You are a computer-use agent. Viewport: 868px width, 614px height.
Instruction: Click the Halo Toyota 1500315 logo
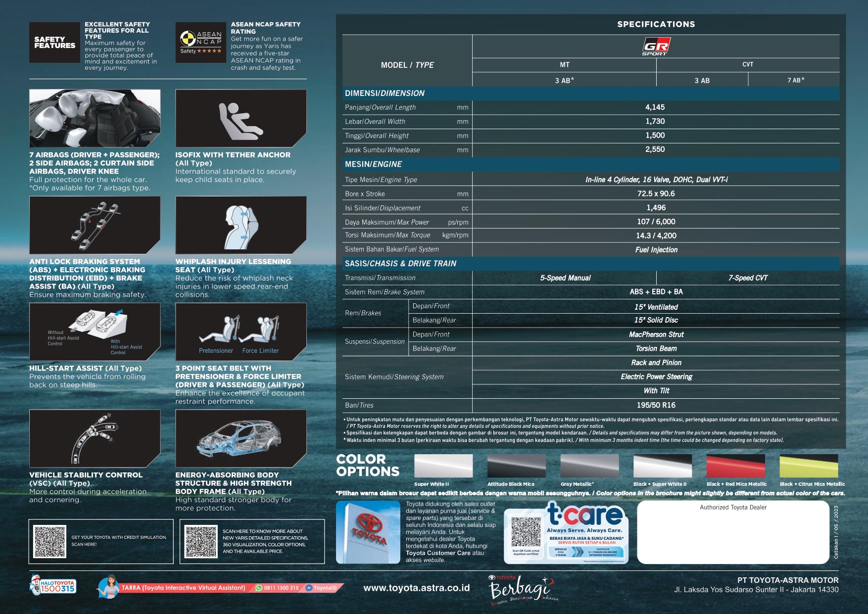[53, 585]
